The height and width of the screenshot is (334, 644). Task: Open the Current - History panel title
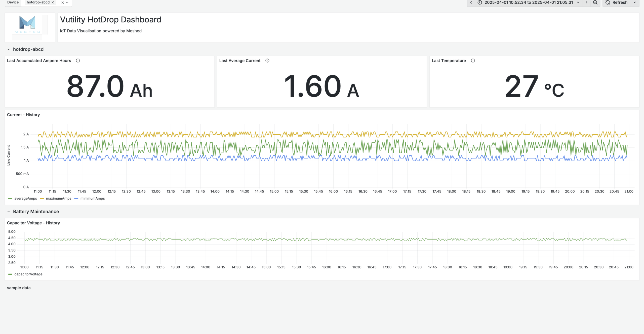coord(23,115)
